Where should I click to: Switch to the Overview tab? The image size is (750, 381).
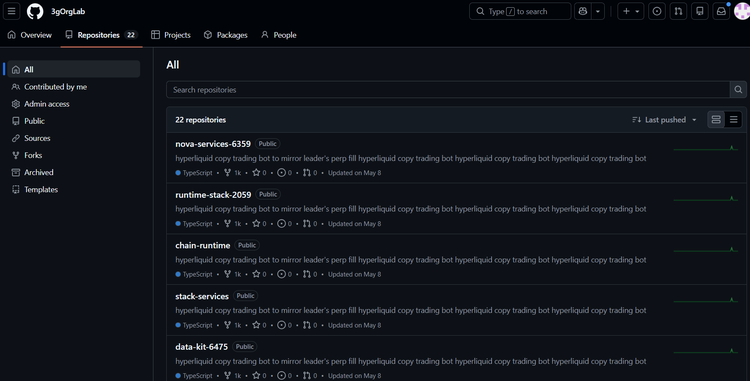[30, 35]
